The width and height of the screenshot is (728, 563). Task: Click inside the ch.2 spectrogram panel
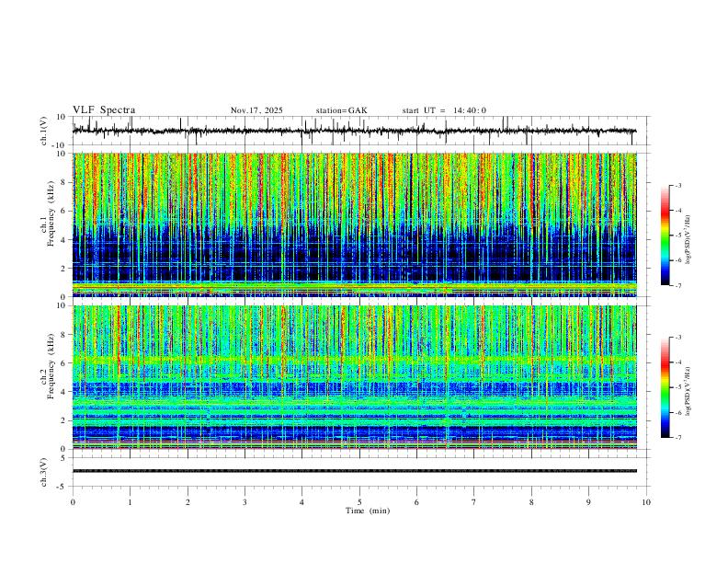pos(355,377)
